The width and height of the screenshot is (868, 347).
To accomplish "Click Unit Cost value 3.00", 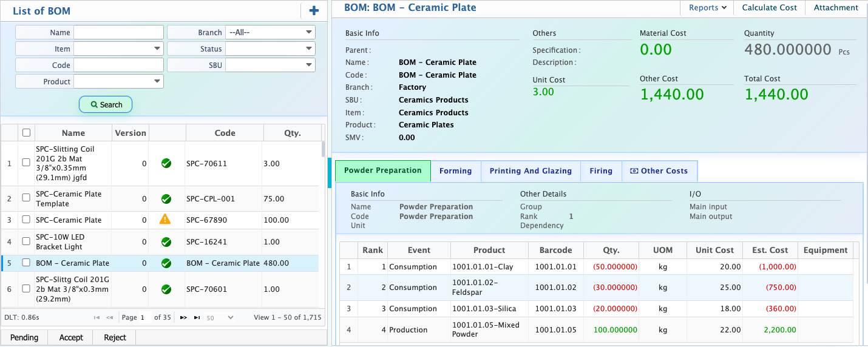I will (x=543, y=92).
